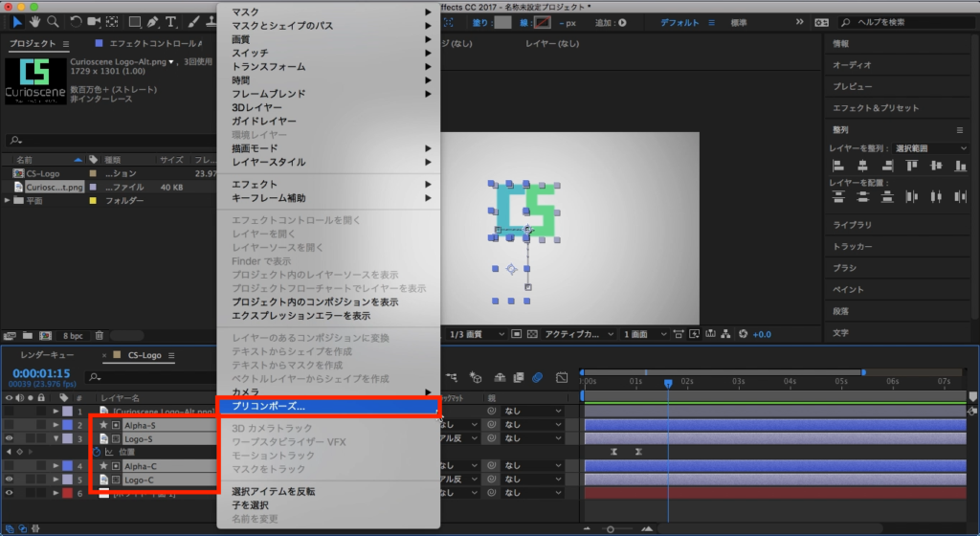Viewport: 980px width, 536px height.
Task: Click the 線 stroke color swatch
Action: point(543,22)
